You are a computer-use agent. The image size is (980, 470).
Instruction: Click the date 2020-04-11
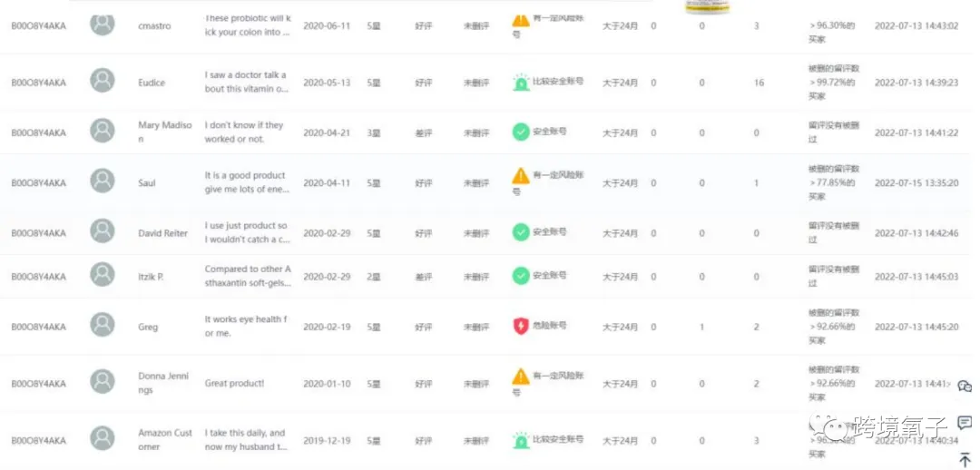click(327, 183)
